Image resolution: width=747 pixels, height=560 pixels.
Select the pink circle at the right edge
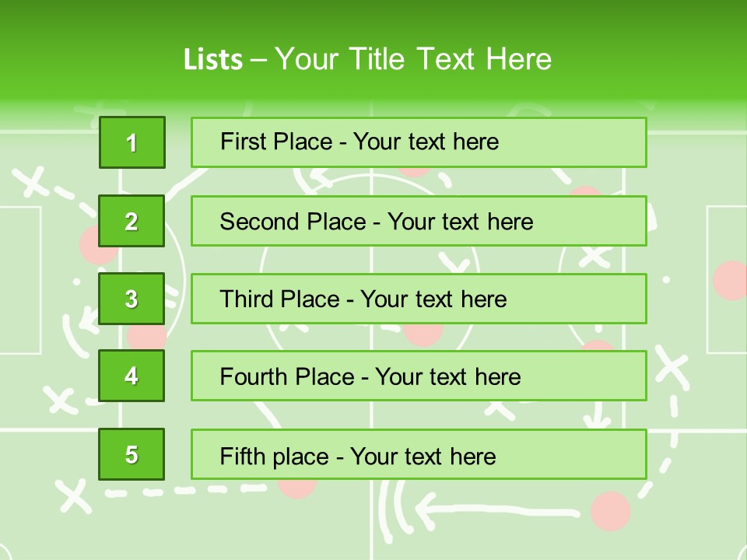pyautogui.click(x=730, y=281)
